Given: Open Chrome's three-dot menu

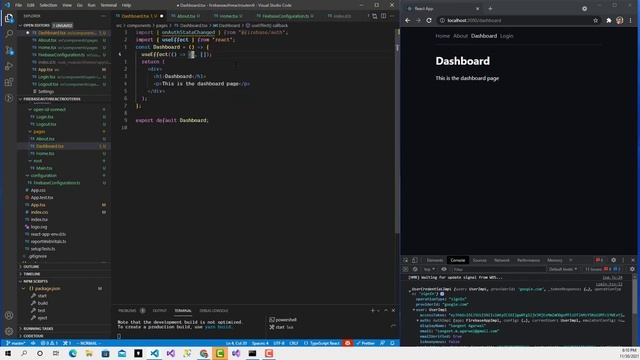Looking at the screenshot, I should click(631, 20).
